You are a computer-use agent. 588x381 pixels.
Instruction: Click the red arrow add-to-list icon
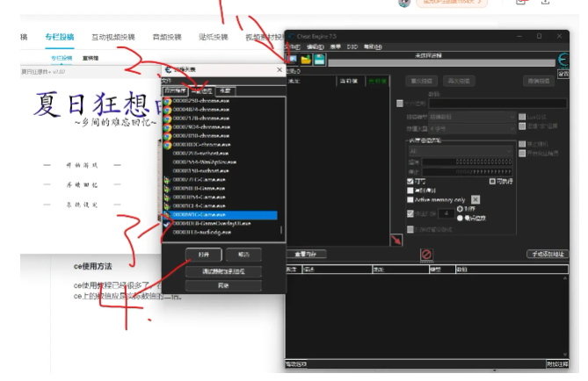(396, 240)
